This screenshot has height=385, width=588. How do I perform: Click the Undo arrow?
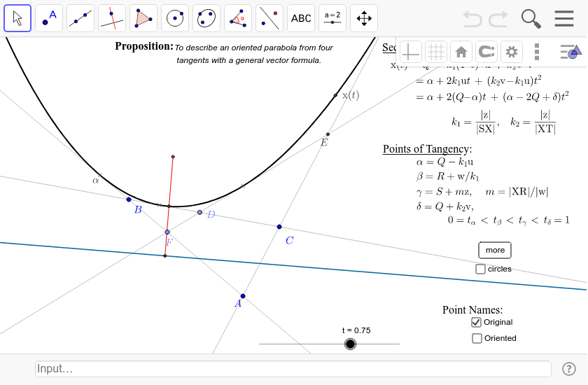tap(472, 19)
